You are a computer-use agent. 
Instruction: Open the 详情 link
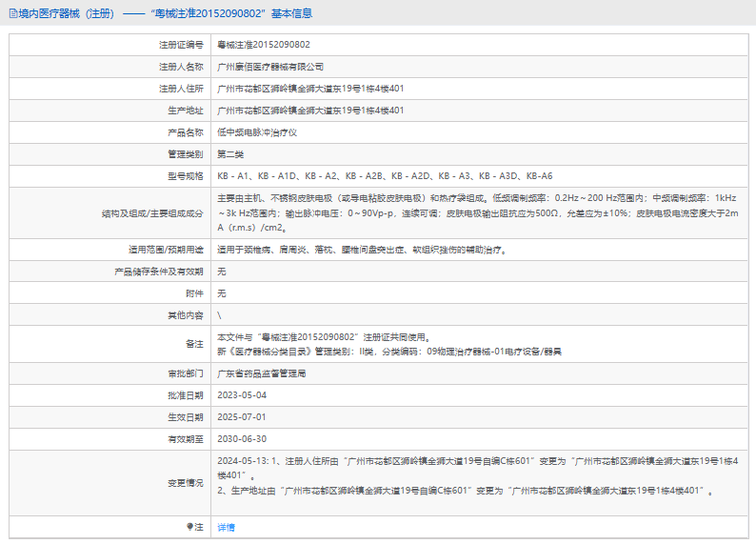226,527
